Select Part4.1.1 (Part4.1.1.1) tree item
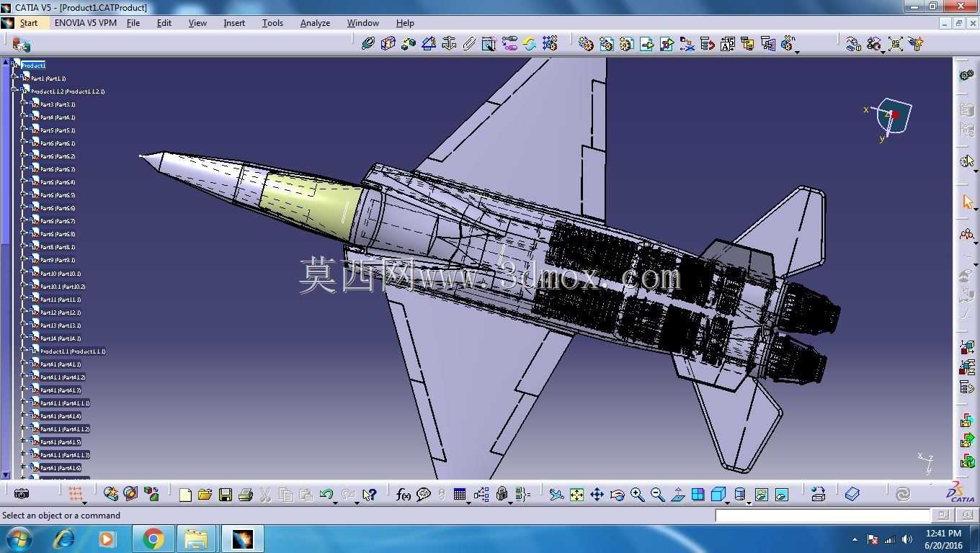Image resolution: width=980 pixels, height=553 pixels. pyautogui.click(x=65, y=403)
